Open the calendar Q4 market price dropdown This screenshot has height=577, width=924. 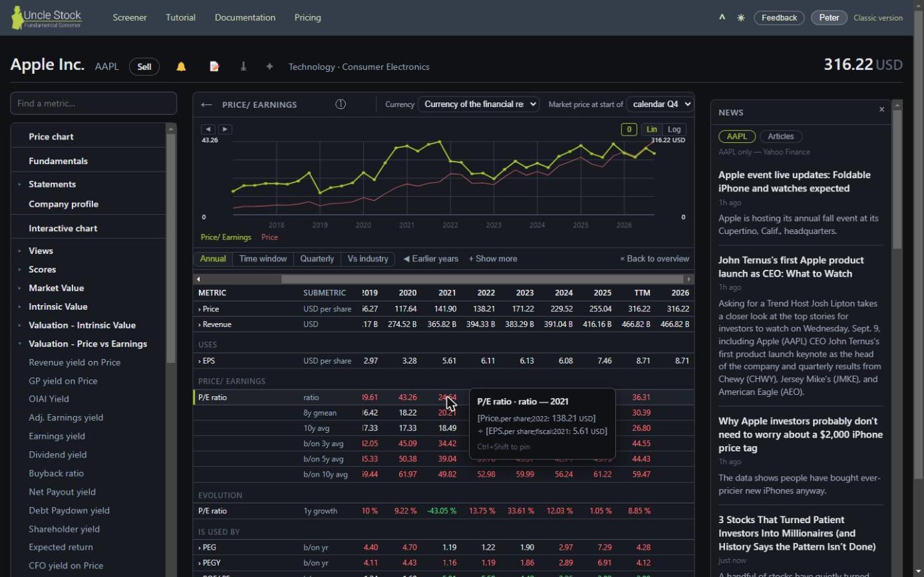(x=660, y=104)
